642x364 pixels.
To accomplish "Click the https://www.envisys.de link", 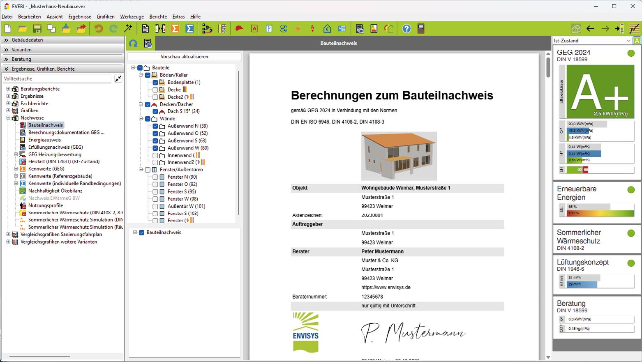I will coord(386,288).
